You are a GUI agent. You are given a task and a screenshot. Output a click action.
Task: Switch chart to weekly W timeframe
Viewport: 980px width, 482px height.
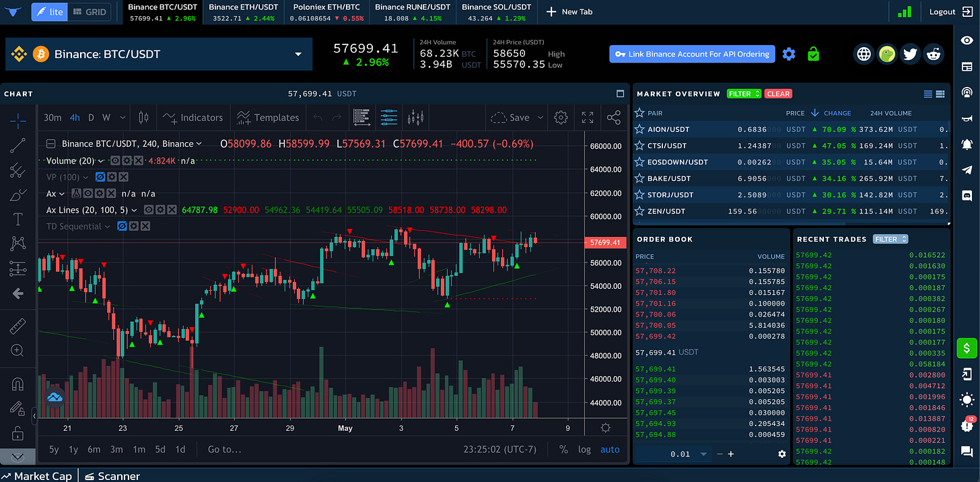tap(106, 117)
